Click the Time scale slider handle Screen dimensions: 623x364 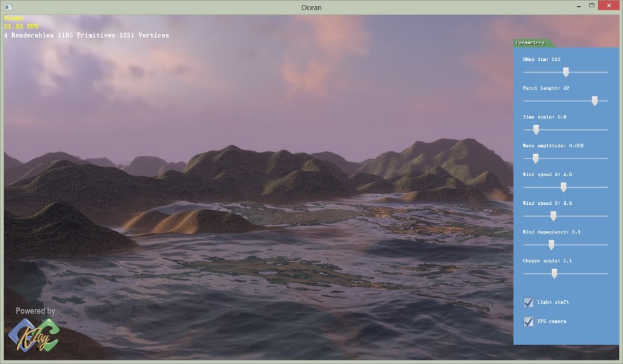tap(536, 129)
